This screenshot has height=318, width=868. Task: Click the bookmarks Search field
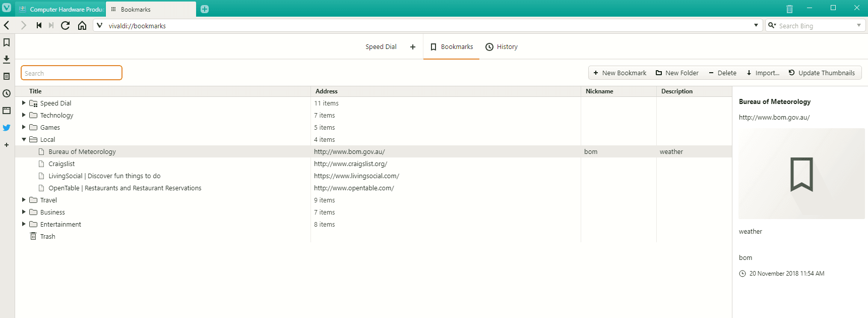72,73
